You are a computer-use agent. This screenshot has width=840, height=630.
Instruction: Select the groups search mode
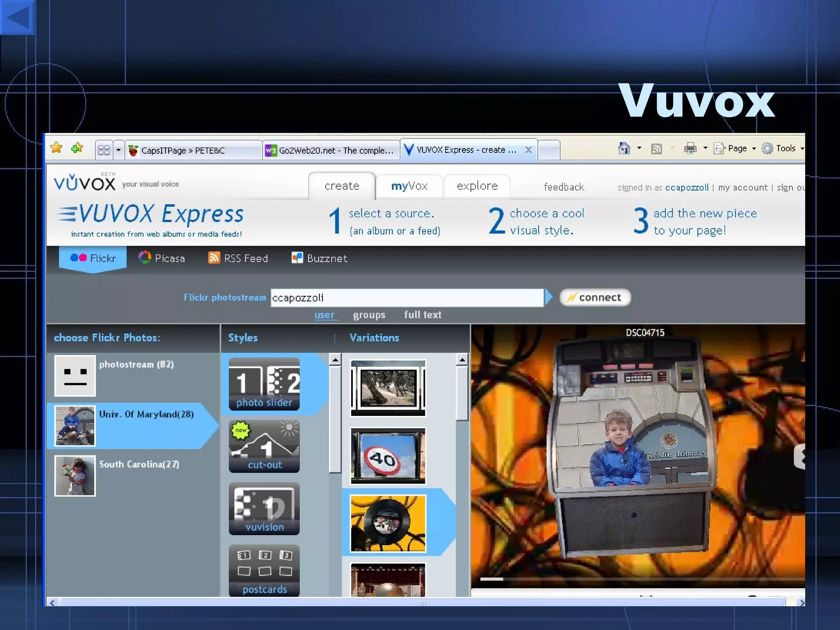tap(369, 315)
